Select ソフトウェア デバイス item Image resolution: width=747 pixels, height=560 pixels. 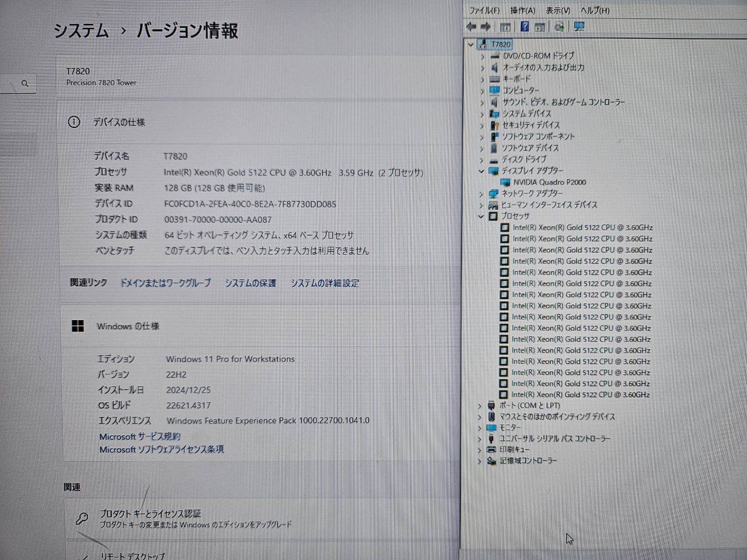pos(530,148)
